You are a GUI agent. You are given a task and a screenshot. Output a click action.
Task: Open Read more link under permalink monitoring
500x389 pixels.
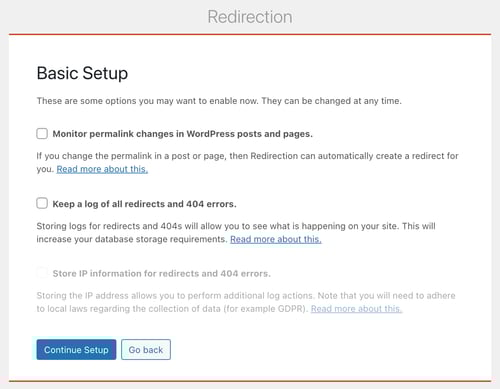[x=102, y=169]
